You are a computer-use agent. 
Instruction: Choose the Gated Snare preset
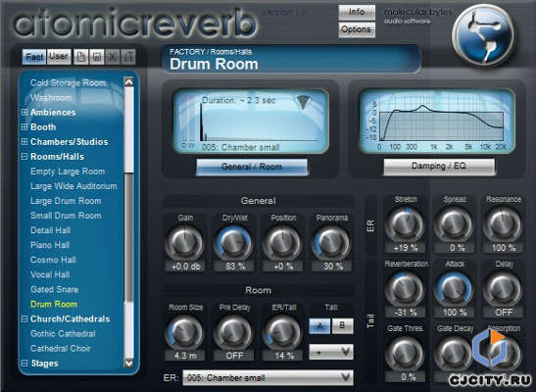pos(55,289)
